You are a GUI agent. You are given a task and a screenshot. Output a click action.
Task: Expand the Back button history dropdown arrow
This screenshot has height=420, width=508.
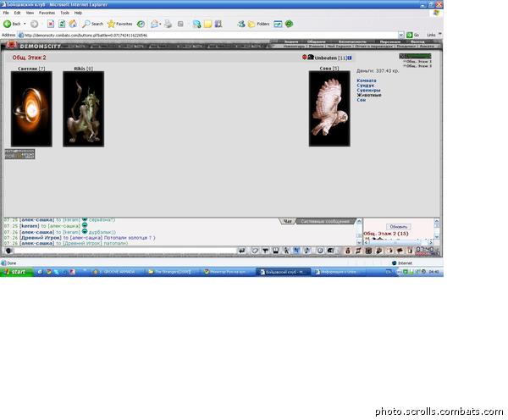[x=25, y=24]
